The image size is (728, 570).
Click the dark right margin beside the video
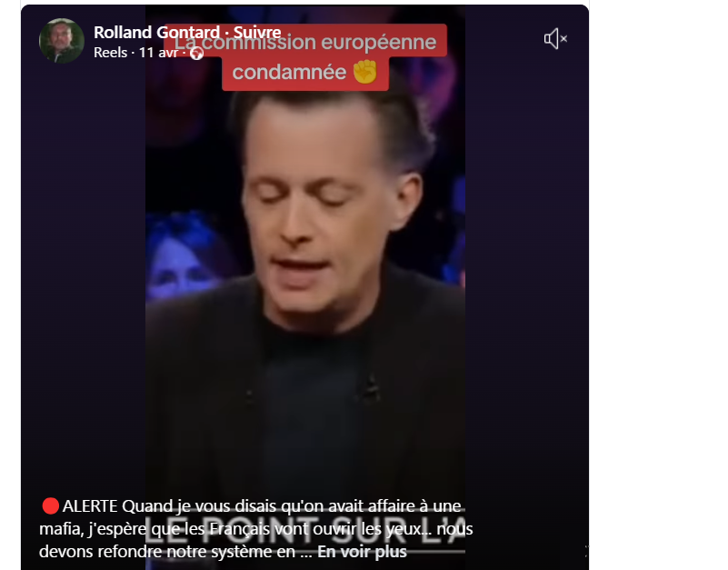coord(527,279)
